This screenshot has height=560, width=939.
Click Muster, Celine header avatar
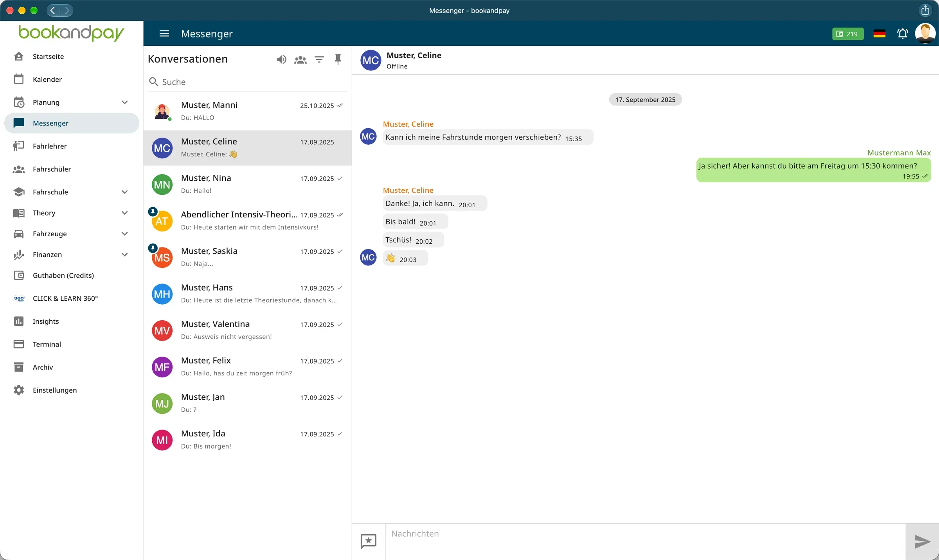click(371, 60)
